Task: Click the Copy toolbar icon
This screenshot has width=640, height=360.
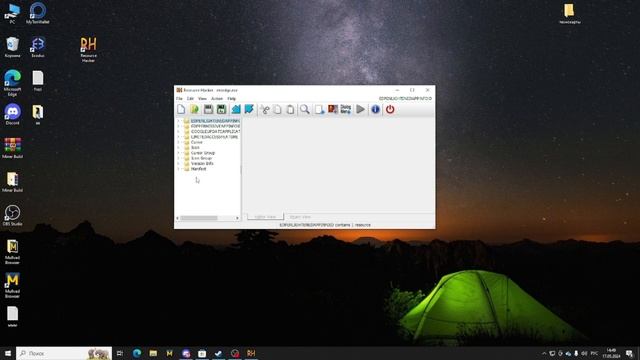Action: point(277,109)
